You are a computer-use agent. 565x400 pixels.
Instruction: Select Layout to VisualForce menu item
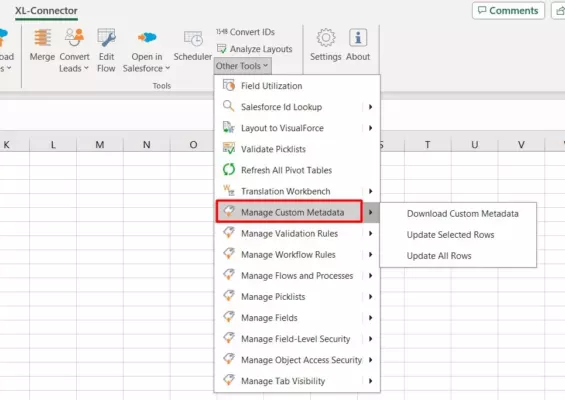coord(297,128)
